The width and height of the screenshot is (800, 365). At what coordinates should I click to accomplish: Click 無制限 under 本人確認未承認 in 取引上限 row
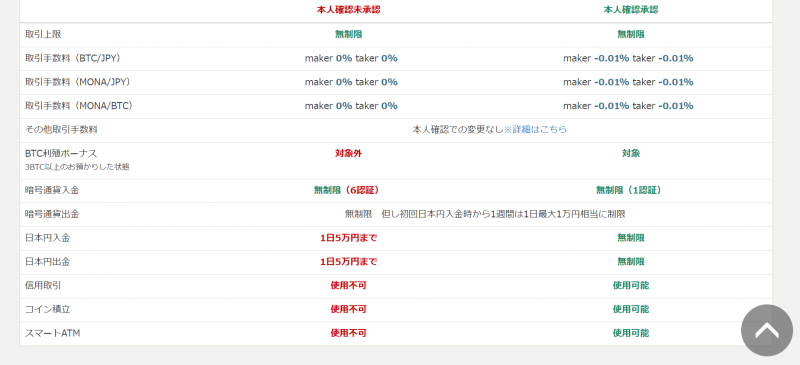(x=348, y=34)
